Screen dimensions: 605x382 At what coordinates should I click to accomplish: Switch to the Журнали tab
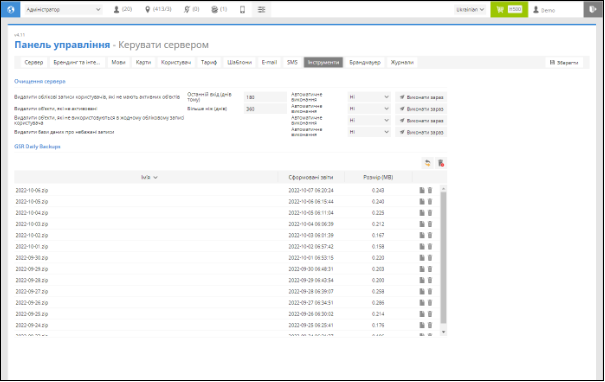click(x=402, y=62)
